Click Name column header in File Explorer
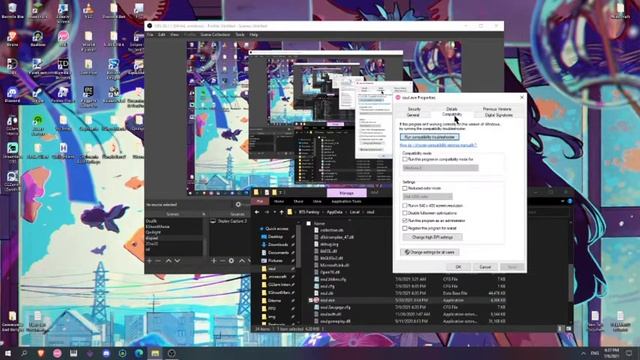Viewport: 640px width, 360px height. coord(320,224)
